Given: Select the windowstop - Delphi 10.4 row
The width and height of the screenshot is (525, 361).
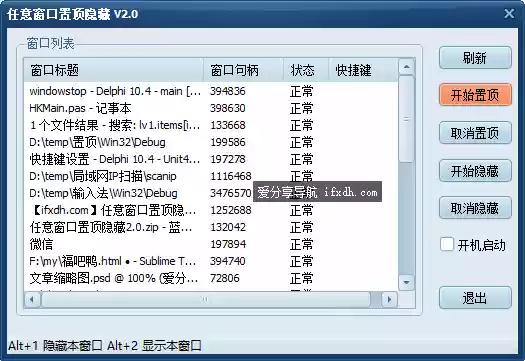Looking at the screenshot, I should click(211, 91).
